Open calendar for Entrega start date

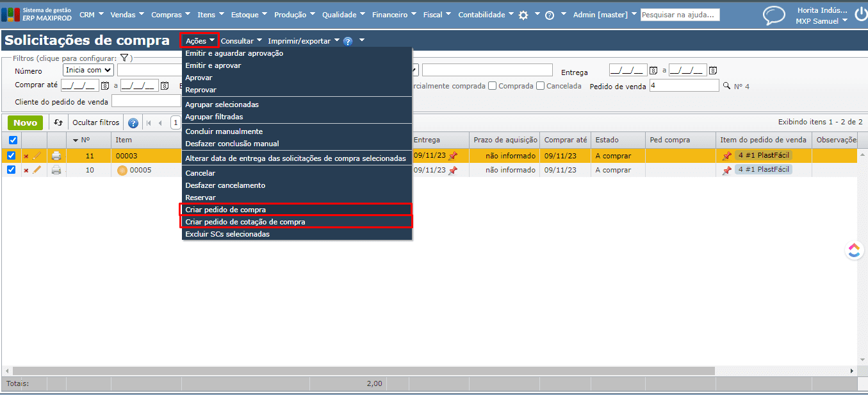click(653, 71)
